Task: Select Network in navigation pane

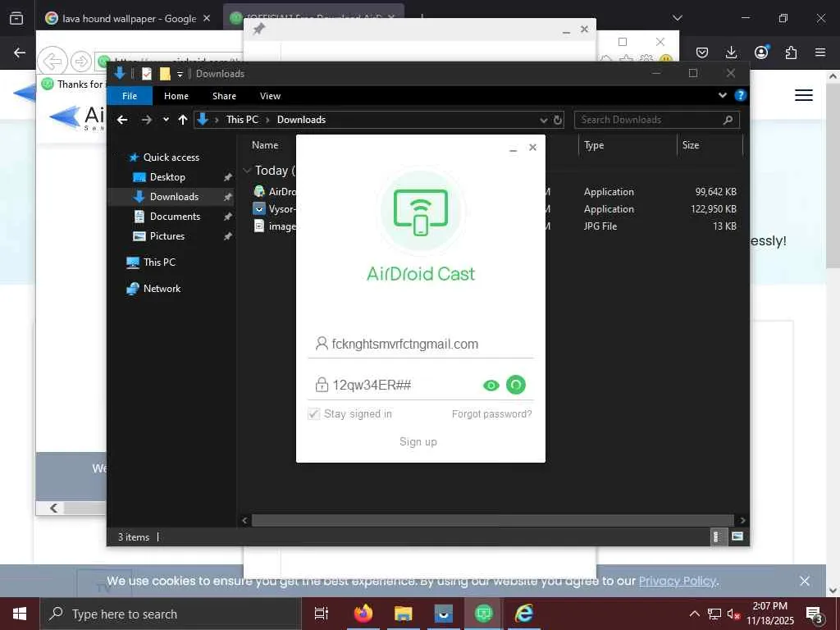Action: 162,289
